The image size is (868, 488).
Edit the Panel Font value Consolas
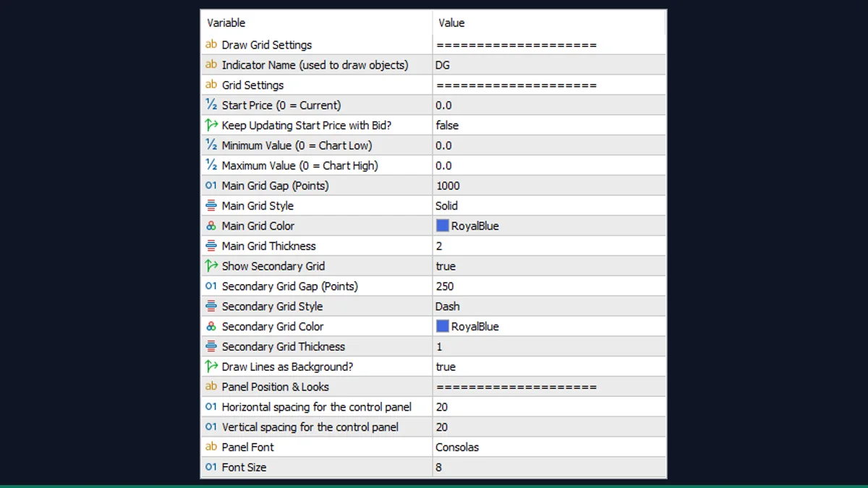click(x=549, y=447)
